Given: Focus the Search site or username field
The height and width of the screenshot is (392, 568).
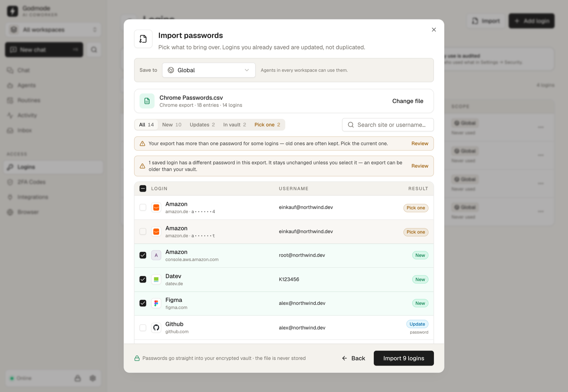Looking at the screenshot, I should (x=388, y=125).
